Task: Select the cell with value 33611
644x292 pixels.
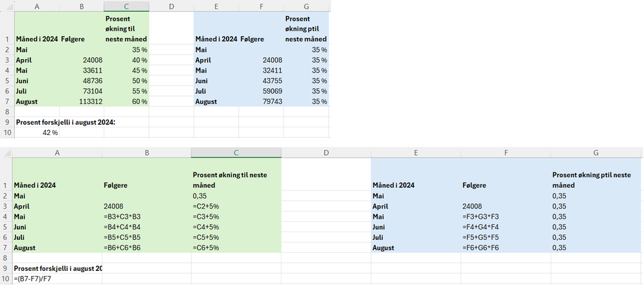Action: tap(81, 70)
